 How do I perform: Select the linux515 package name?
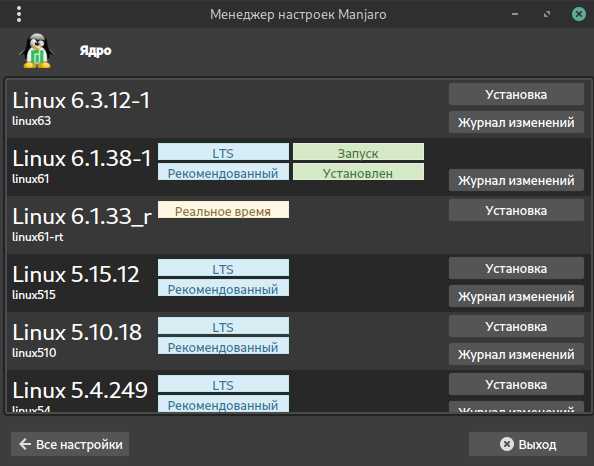(x=34, y=295)
